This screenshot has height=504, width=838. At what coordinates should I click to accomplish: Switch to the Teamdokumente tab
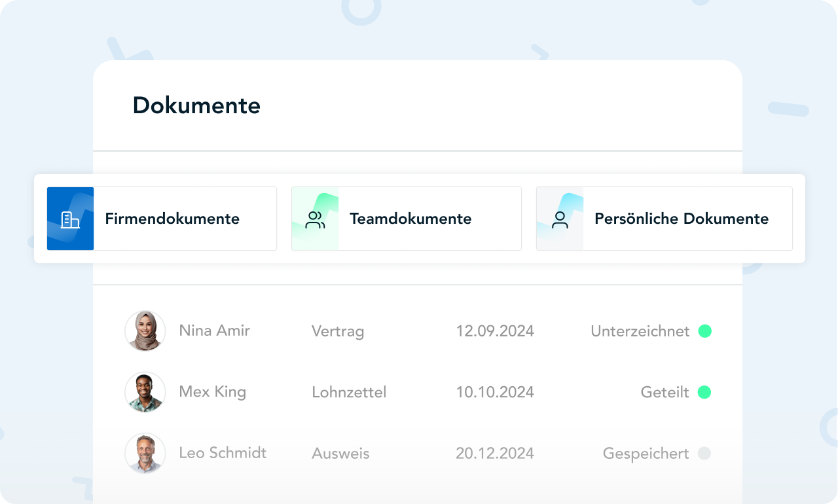pyautogui.click(x=410, y=219)
